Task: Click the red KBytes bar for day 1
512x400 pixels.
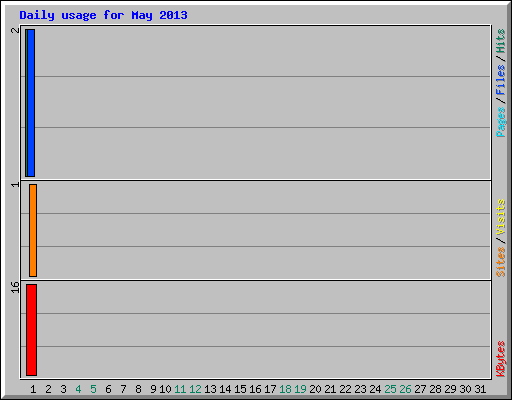Action: pos(31,330)
